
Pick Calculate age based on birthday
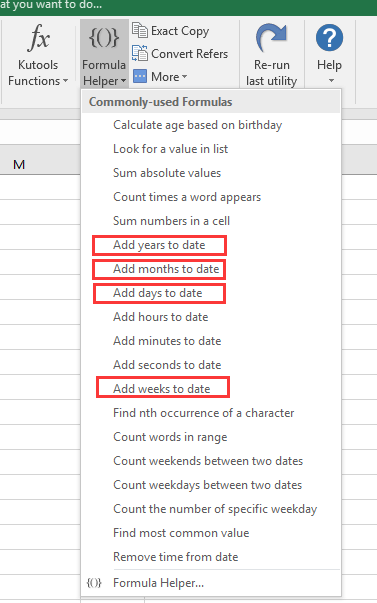197,125
